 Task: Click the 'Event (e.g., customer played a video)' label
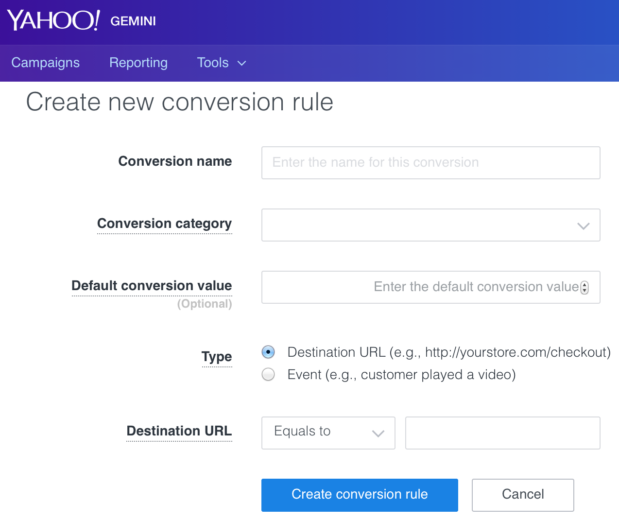[401, 374]
